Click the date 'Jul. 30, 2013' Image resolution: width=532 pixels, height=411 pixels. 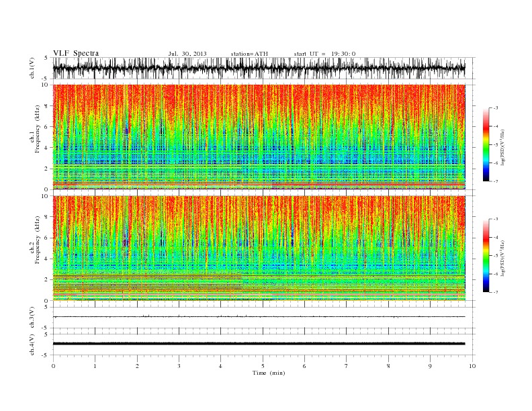(x=187, y=54)
